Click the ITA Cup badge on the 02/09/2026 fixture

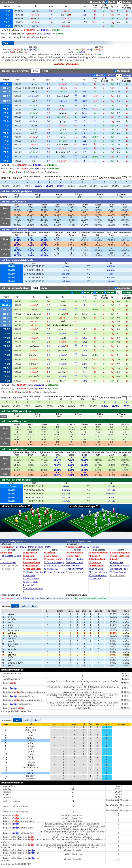click(11, 486)
